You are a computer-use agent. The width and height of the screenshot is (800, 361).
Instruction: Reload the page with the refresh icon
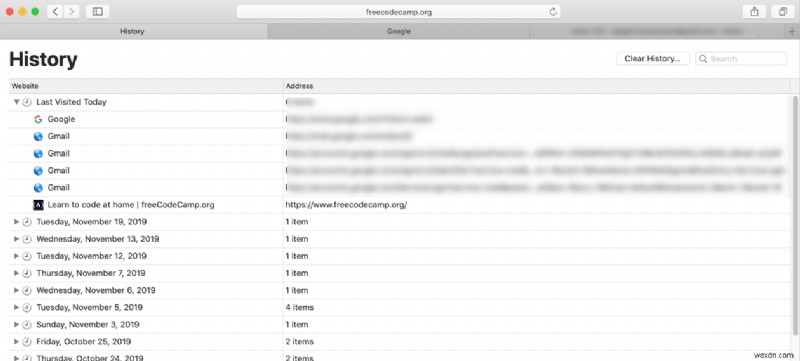[x=553, y=12]
